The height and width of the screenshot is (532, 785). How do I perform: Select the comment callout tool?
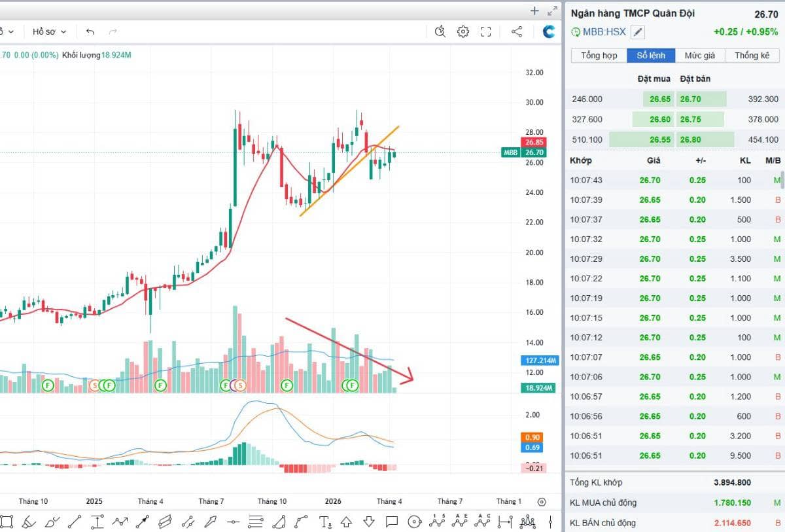pyautogui.click(x=391, y=522)
